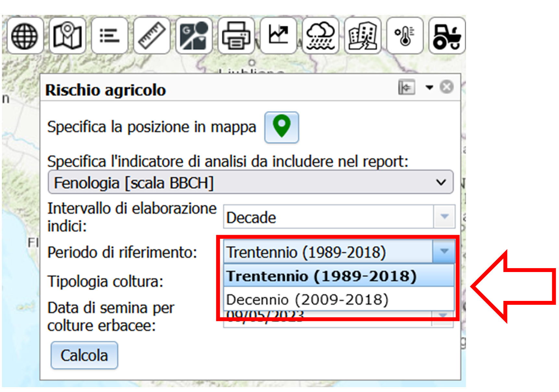Open the rain flood risk tool
Image resolution: width=559 pixels, height=392 pixels.
point(320,36)
